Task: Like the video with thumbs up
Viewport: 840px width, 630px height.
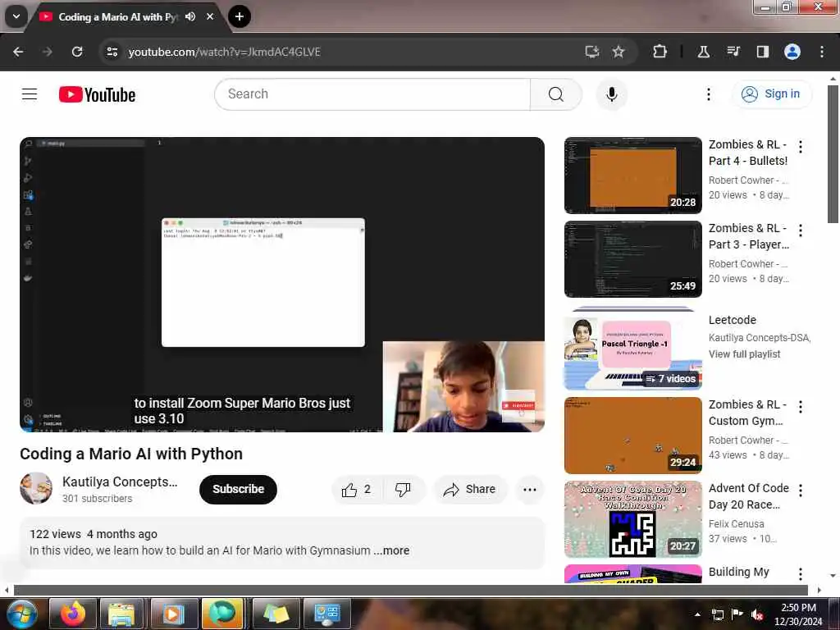Action: [357, 489]
